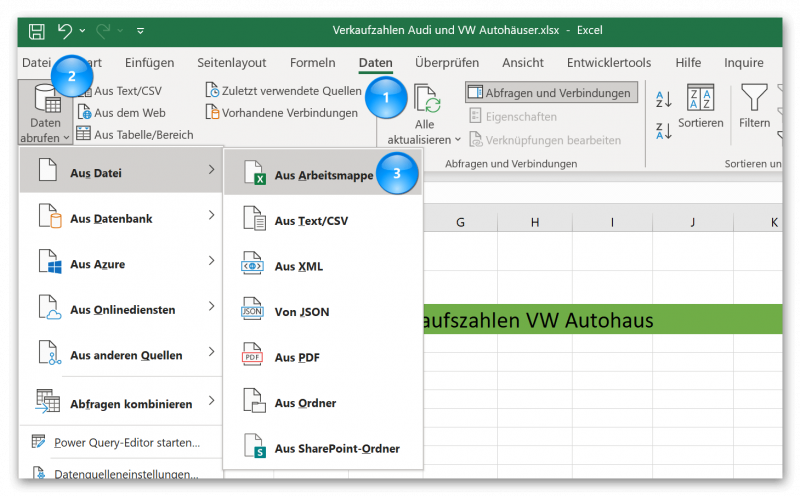Click the Aus PDF file icon
The width and height of the screenshot is (800, 496).
point(252,355)
